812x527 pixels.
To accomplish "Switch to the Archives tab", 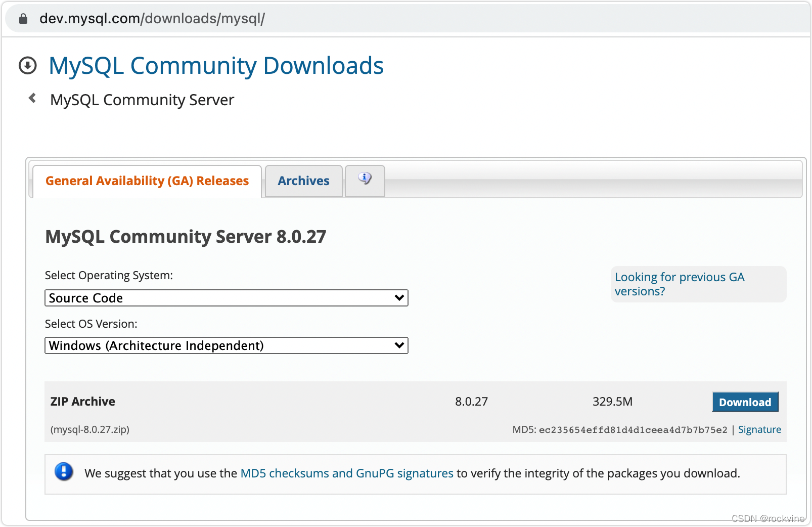I will [x=303, y=181].
